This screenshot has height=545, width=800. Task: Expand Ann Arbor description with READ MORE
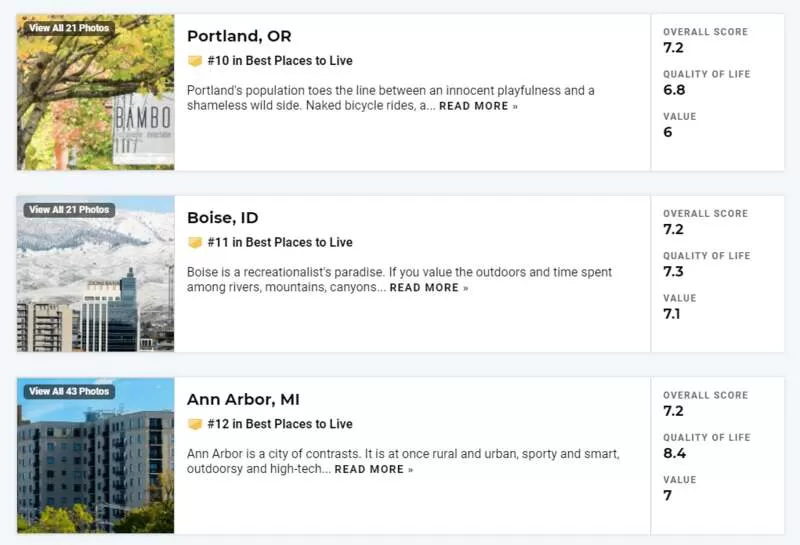click(x=373, y=469)
